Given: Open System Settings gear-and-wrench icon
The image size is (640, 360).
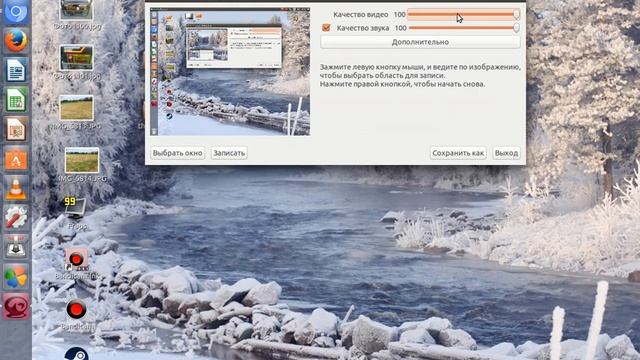Looking at the screenshot, I should [16, 218].
